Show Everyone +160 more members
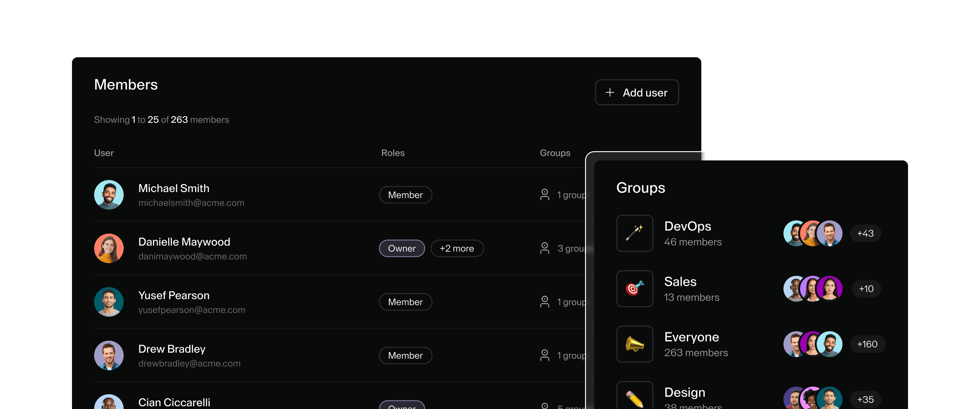The height and width of the screenshot is (409, 980). (867, 344)
